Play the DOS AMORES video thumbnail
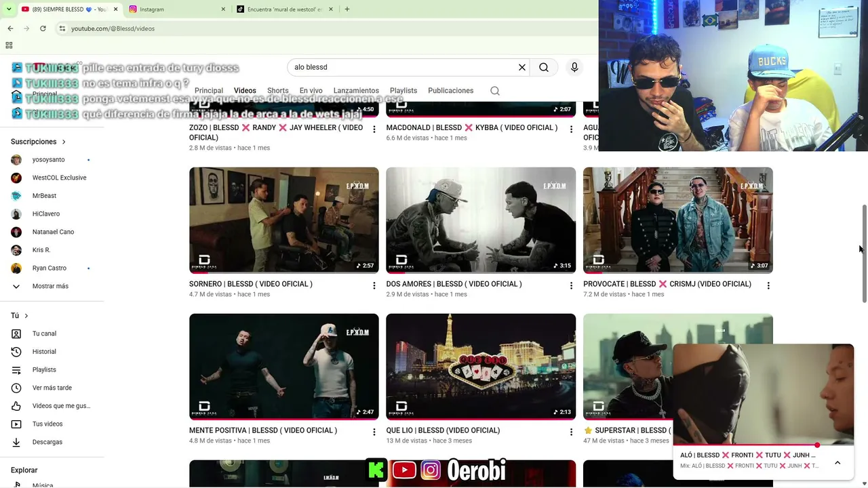This screenshot has height=488, width=868. pyautogui.click(x=481, y=220)
